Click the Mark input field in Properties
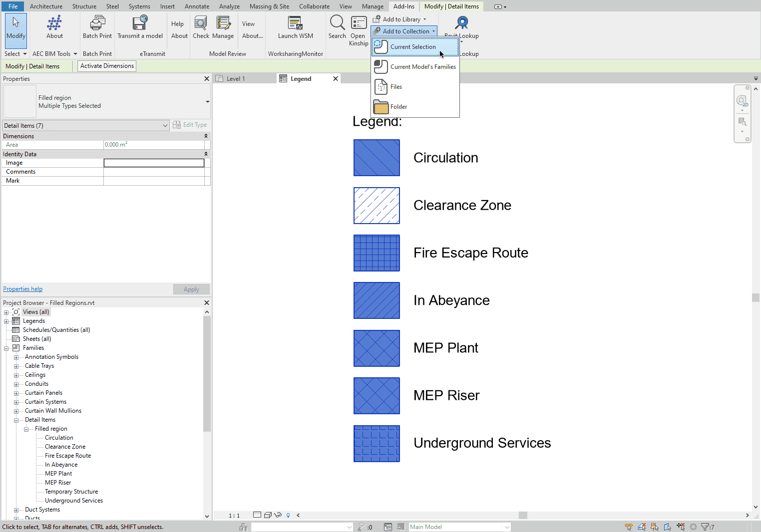 click(154, 180)
